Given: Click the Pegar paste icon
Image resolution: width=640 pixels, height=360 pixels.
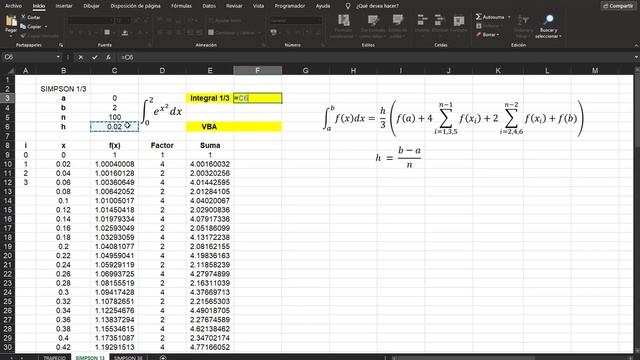Looking at the screenshot, I should [x=11, y=21].
